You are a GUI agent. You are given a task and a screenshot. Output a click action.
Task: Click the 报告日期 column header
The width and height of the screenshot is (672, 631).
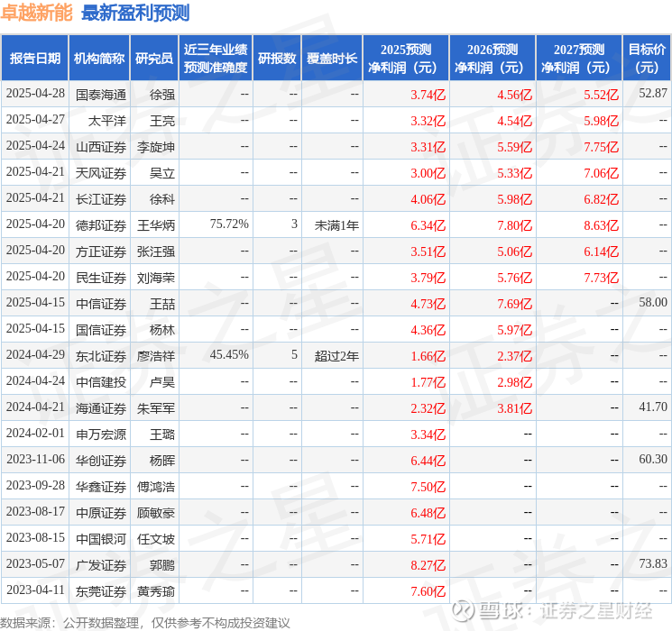(34, 59)
